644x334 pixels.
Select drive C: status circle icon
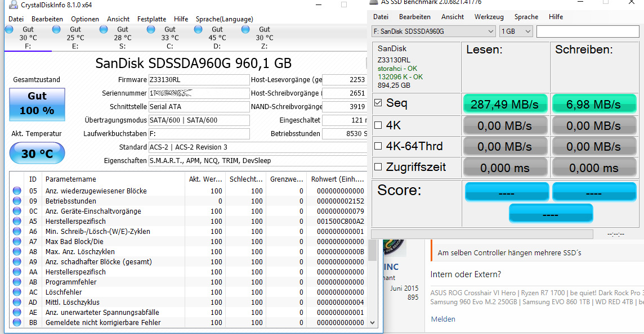click(x=151, y=30)
